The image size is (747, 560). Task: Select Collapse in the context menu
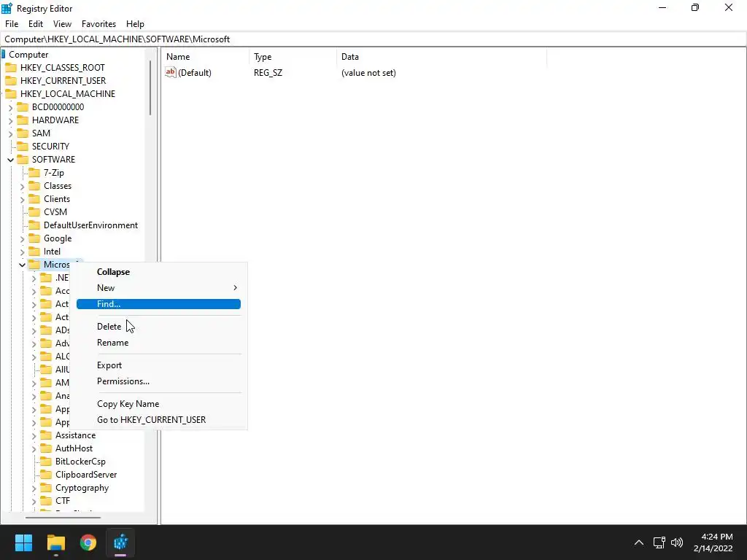pos(158,272)
